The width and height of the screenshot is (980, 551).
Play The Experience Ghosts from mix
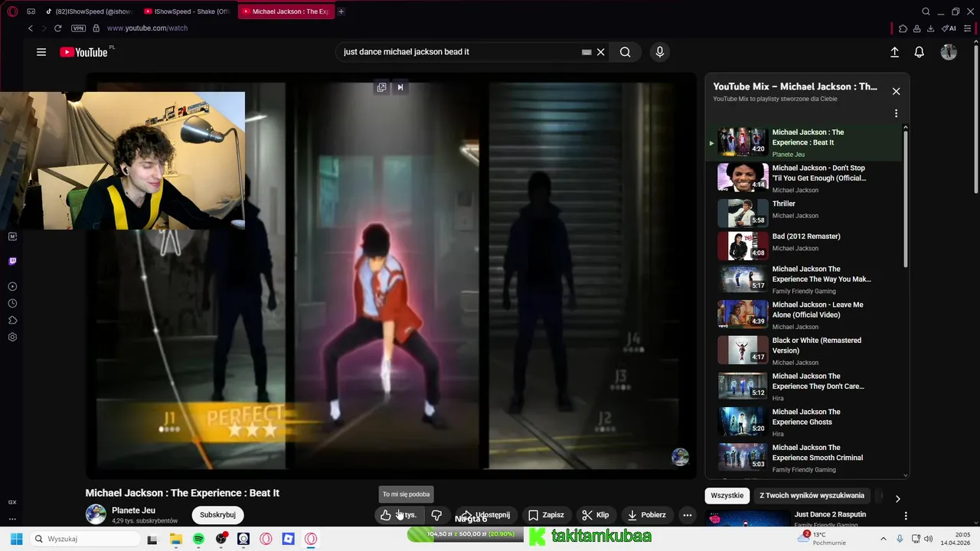point(804,422)
